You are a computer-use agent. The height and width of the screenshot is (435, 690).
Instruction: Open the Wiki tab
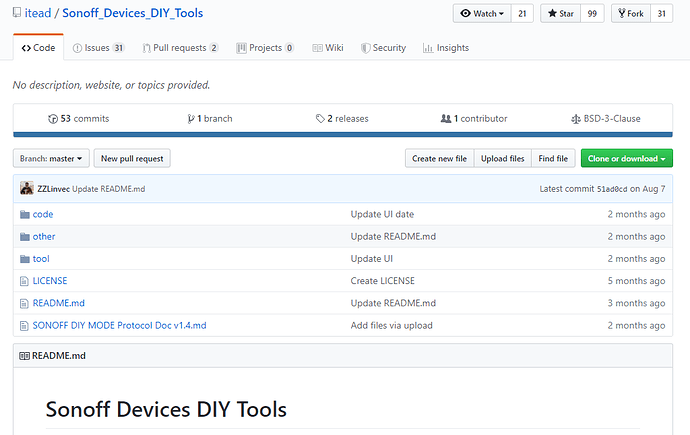[x=328, y=48]
